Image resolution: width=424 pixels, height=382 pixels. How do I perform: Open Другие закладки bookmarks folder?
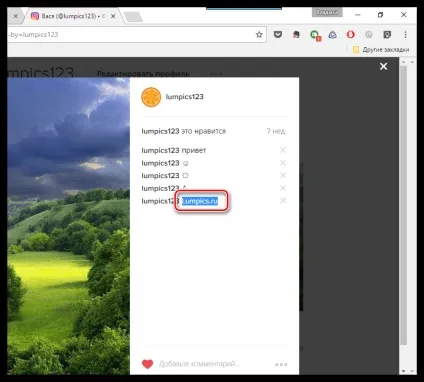[x=381, y=49]
